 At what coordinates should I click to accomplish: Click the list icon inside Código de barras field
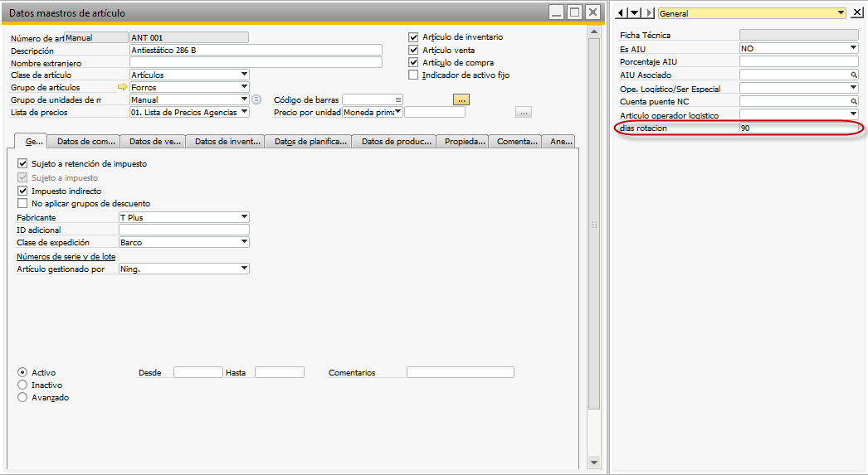pyautogui.click(x=398, y=99)
